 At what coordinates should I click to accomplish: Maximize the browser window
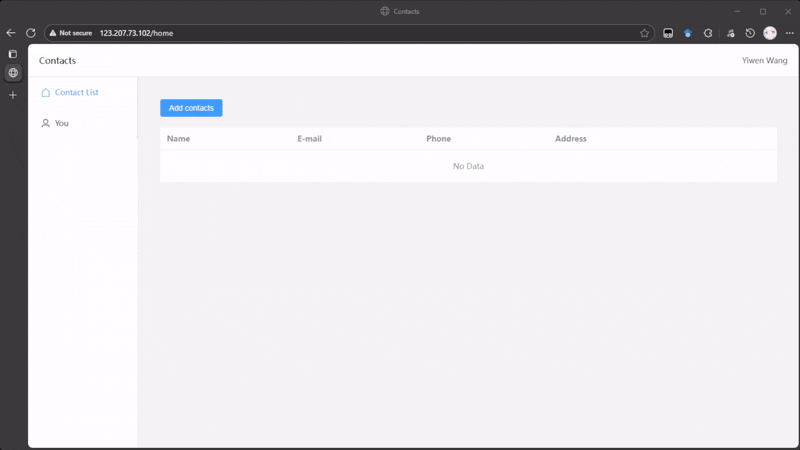[x=763, y=11]
